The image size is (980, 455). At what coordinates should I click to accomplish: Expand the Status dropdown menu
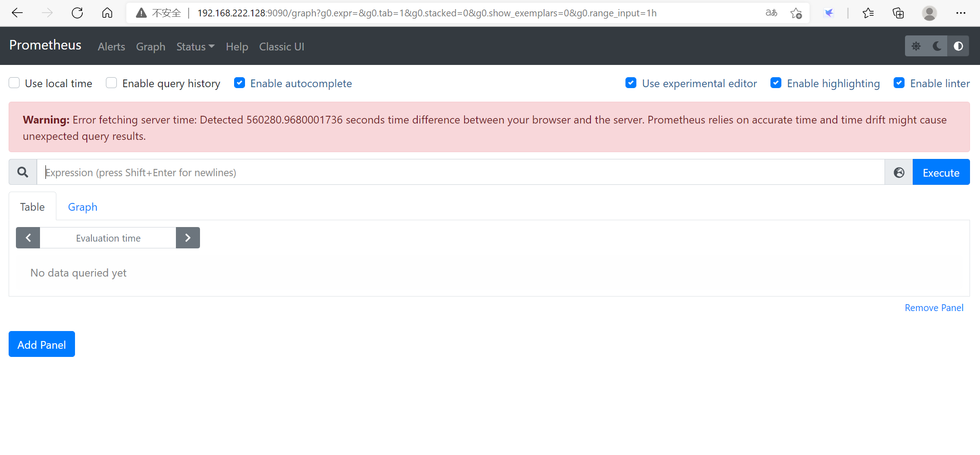195,47
